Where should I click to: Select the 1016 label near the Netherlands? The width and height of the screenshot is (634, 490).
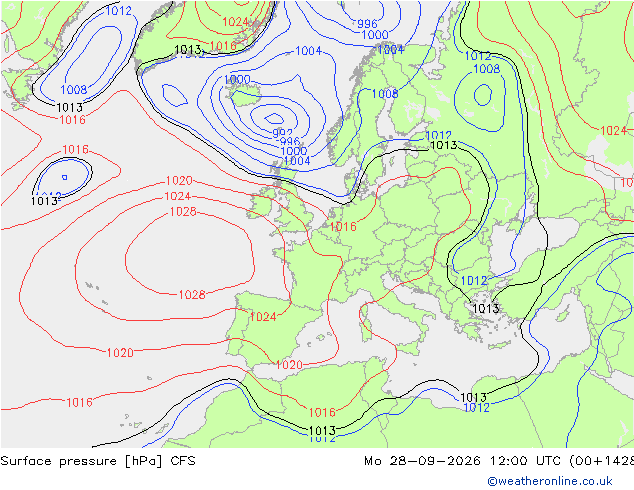[343, 227]
